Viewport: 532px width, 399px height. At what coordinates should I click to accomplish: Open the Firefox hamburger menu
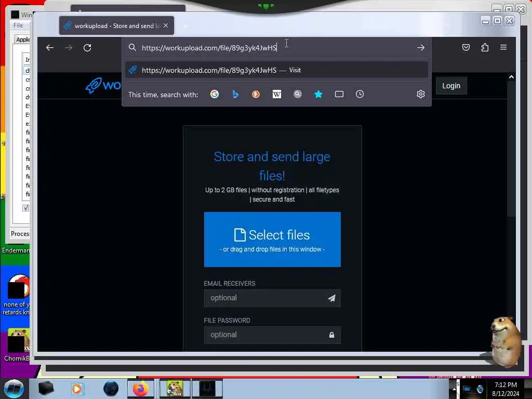pos(503,47)
